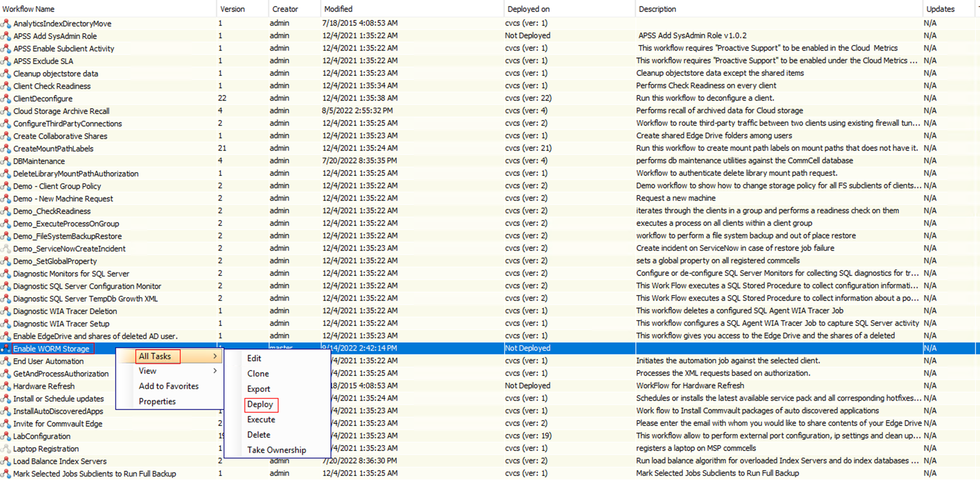980x480 pixels.
Task: Select the Cloud Storage Archive Recall row
Action: tap(61, 111)
